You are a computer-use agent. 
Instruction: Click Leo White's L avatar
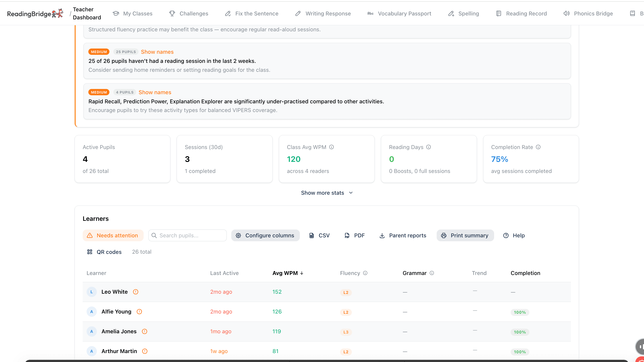pyautogui.click(x=92, y=292)
